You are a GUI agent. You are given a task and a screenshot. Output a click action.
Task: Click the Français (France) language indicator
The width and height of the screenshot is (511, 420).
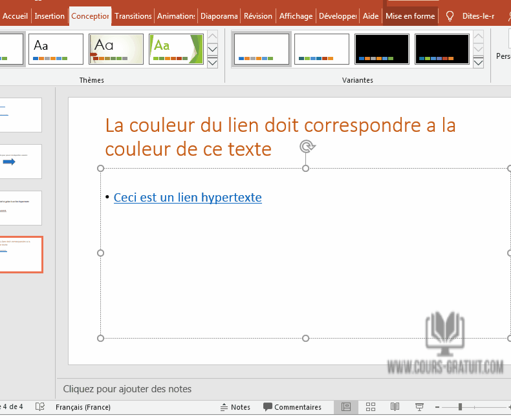pyautogui.click(x=83, y=407)
